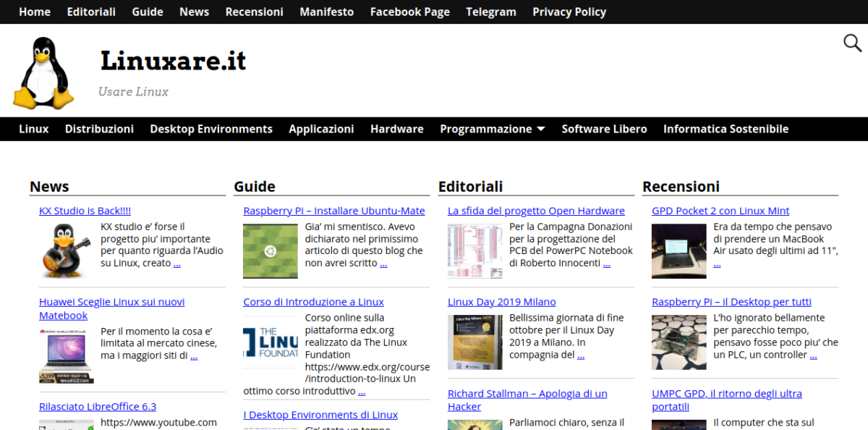Read more of the Open Hardware excerpt
The height and width of the screenshot is (430, 868).
click(607, 264)
